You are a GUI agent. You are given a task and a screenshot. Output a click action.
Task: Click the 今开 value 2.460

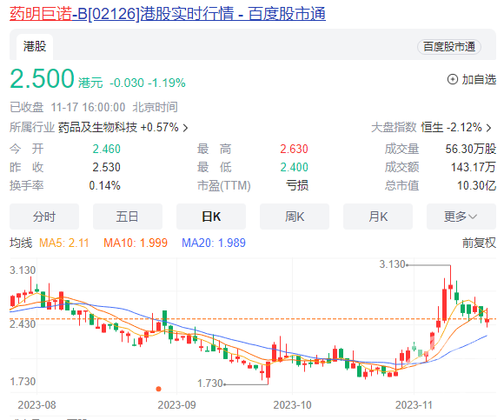click(x=106, y=149)
